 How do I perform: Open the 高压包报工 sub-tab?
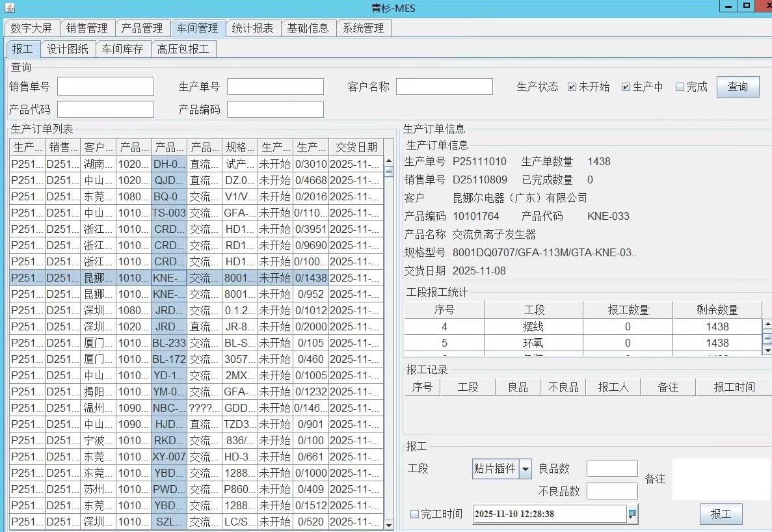point(183,49)
